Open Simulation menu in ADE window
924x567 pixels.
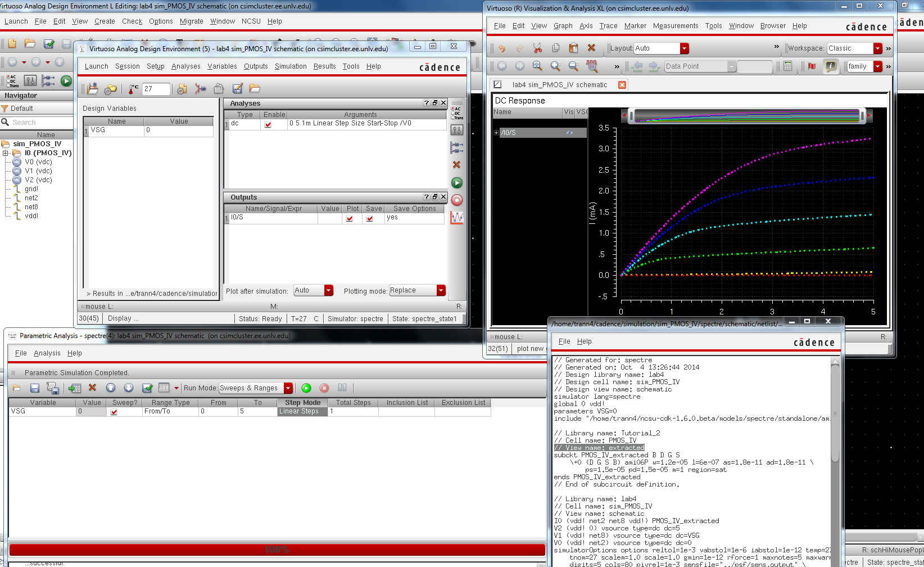(291, 66)
